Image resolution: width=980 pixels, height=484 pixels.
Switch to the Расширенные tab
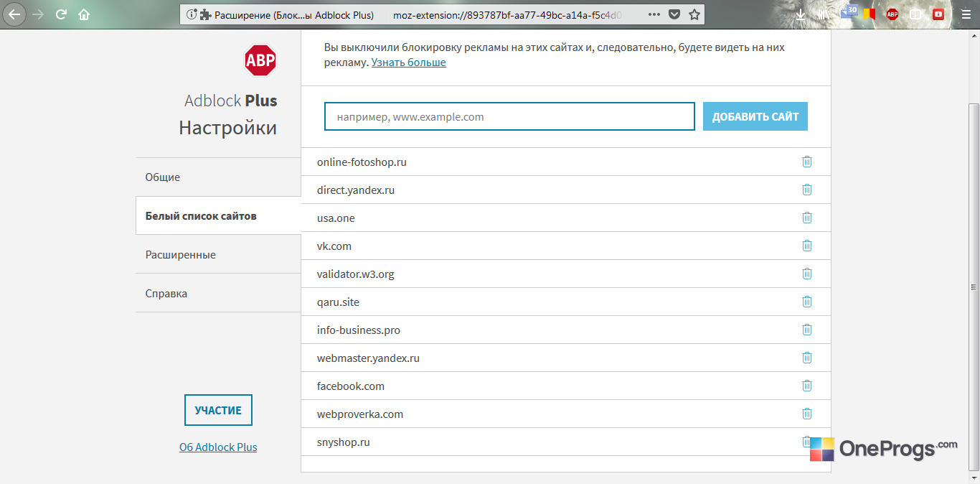click(x=218, y=254)
